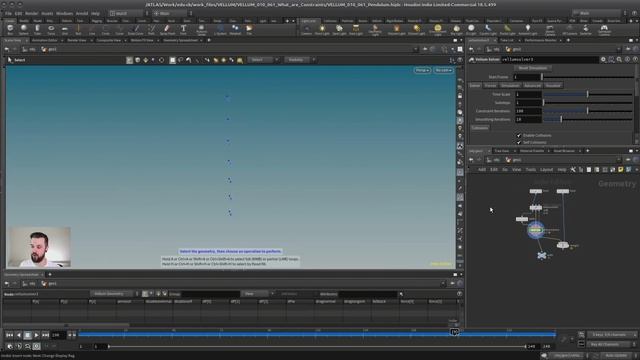Viewport: 640px width, 360px height.
Task: Add the Gamepad Camera shelf tool
Action: (x=604, y=30)
